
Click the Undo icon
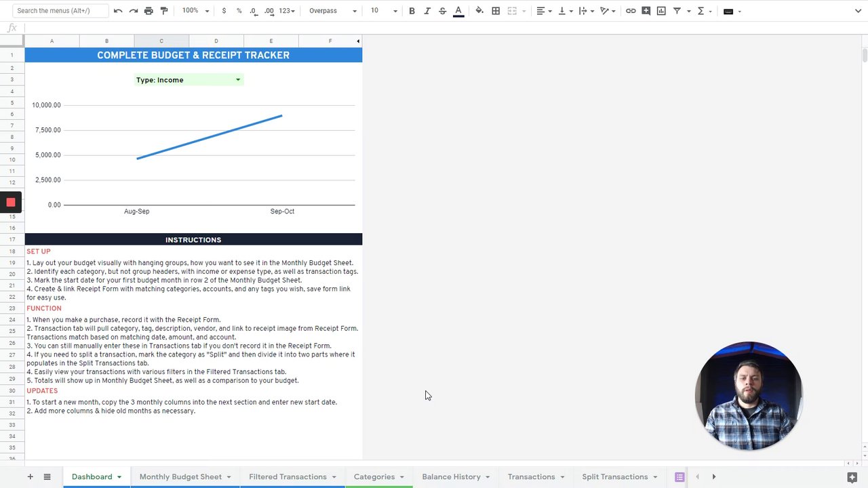point(118,11)
